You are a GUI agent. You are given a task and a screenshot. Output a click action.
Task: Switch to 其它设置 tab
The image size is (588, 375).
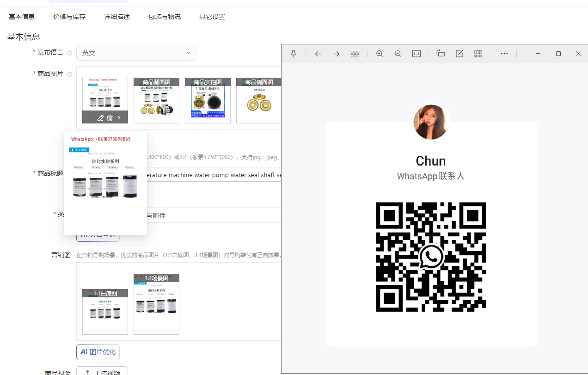tap(212, 17)
